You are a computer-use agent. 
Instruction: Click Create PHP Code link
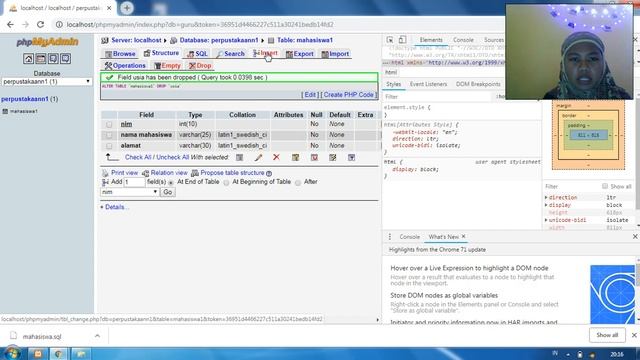(349, 95)
